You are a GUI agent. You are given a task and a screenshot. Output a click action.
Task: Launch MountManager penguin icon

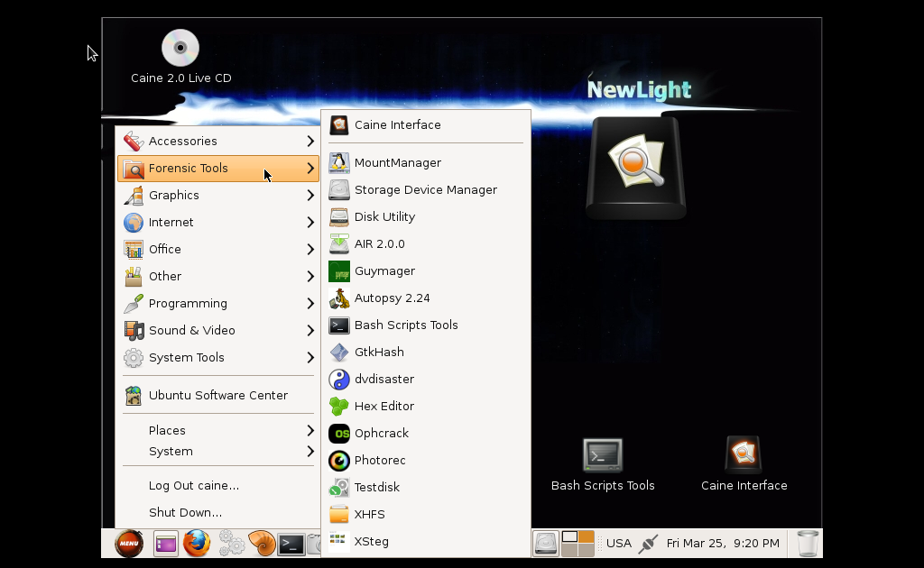pyautogui.click(x=339, y=162)
